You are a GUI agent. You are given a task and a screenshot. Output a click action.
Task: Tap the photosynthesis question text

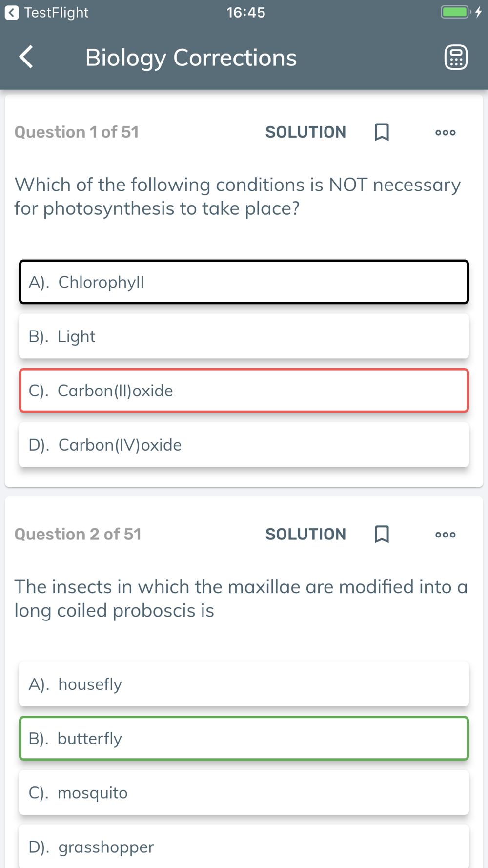point(238,196)
